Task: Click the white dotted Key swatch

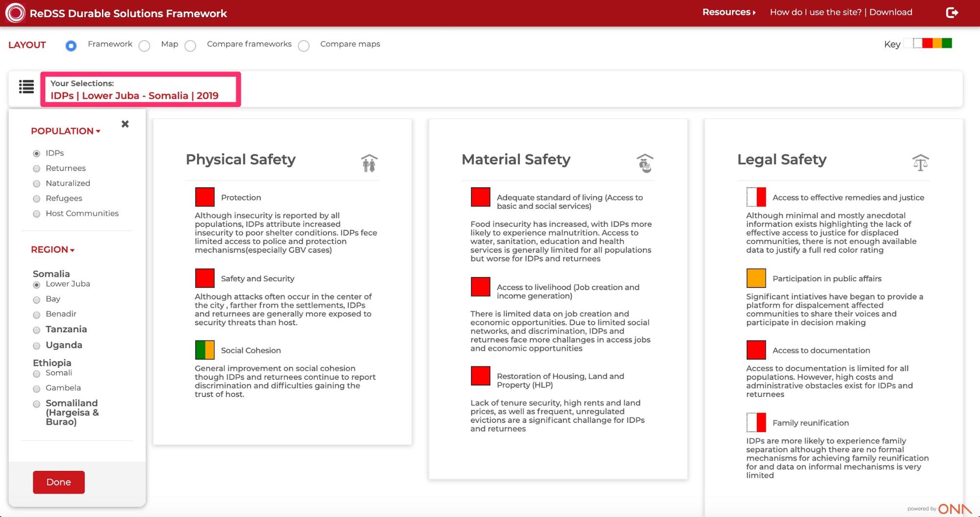Action: pyautogui.click(x=917, y=43)
